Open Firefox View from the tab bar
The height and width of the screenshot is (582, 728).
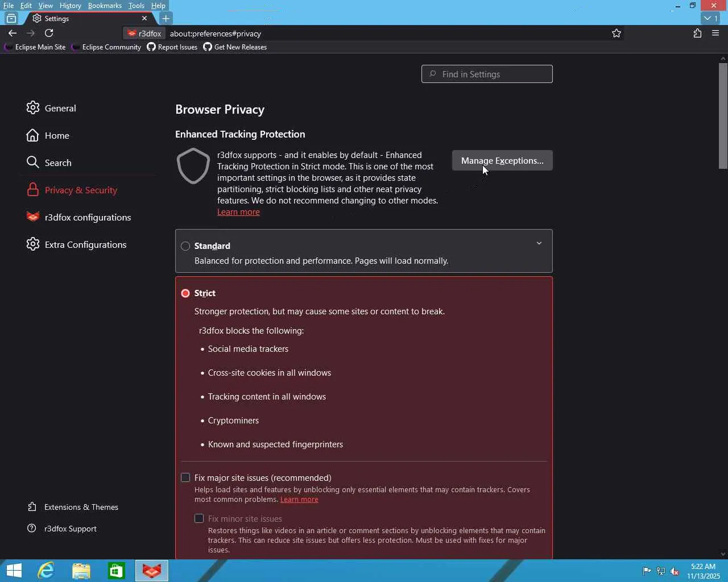(11, 18)
